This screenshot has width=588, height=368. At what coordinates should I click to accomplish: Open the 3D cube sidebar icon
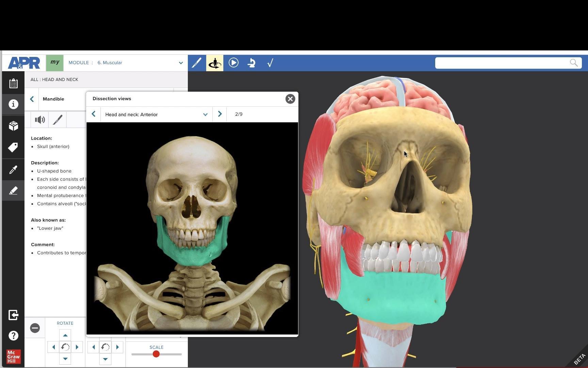pyautogui.click(x=13, y=126)
